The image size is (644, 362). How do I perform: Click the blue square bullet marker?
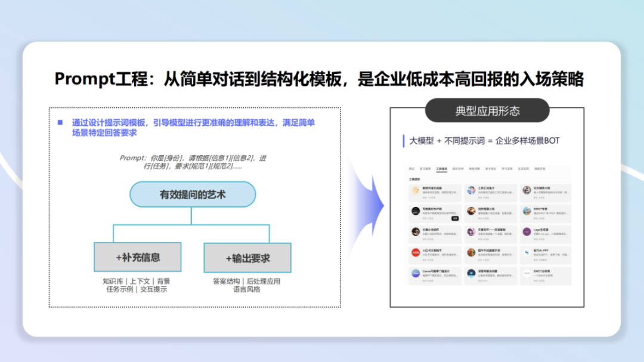(x=60, y=122)
